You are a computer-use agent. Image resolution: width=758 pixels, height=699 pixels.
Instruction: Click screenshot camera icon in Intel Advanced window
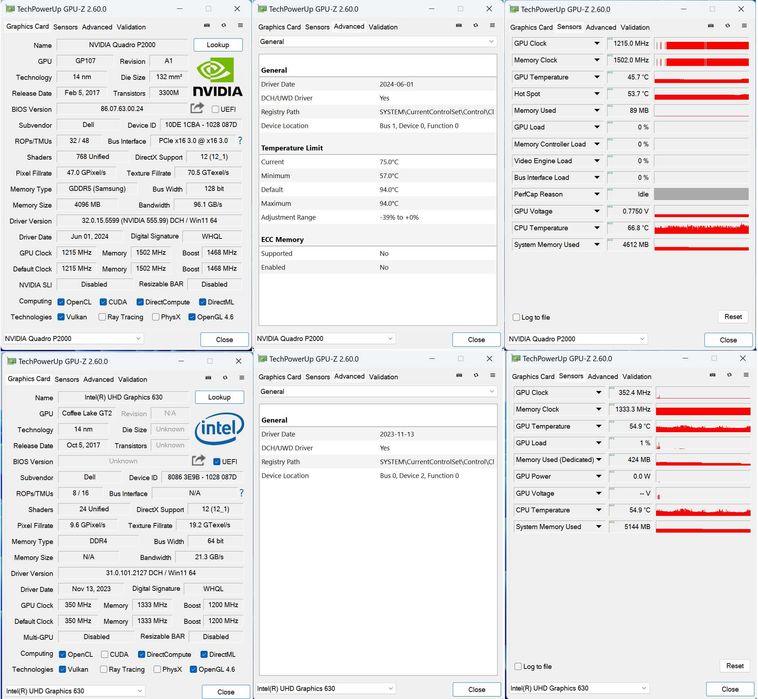(x=459, y=375)
